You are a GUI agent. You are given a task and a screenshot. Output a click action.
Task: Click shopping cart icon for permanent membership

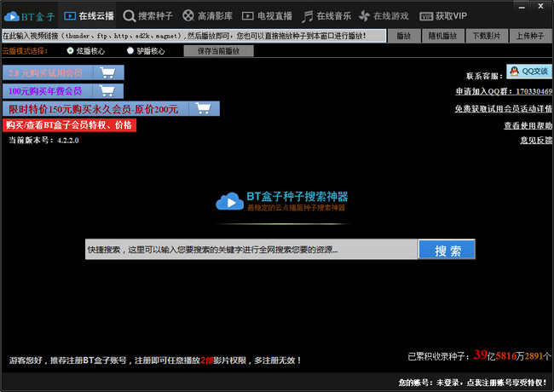coord(204,109)
